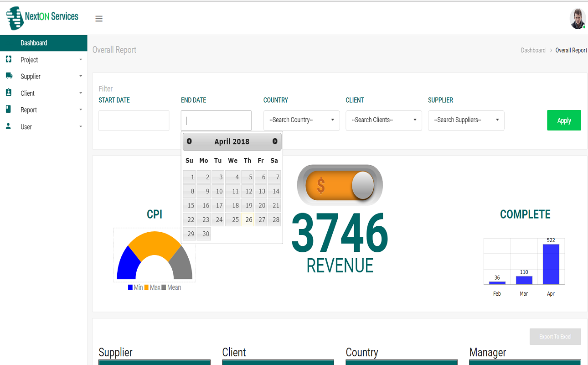Screen dimensions: 588x365
Task: Select the Dashboard sidebar item
Action: pyautogui.click(x=34, y=43)
